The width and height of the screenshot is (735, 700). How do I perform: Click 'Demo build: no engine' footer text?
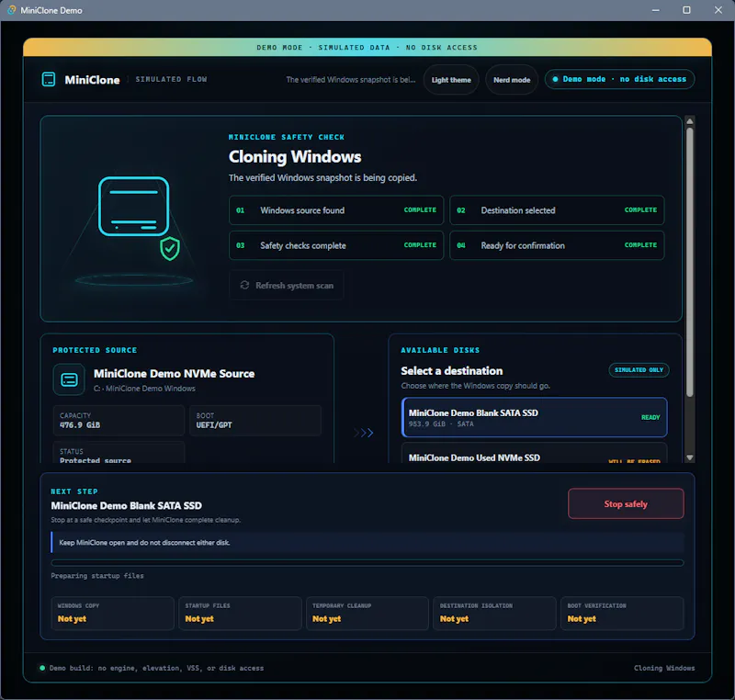tap(156, 668)
